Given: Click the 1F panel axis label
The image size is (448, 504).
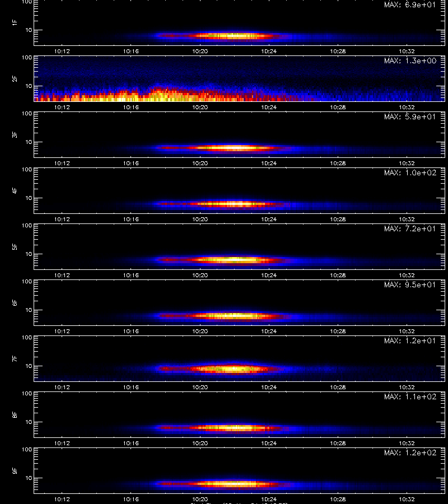Looking at the screenshot, I should point(15,22).
